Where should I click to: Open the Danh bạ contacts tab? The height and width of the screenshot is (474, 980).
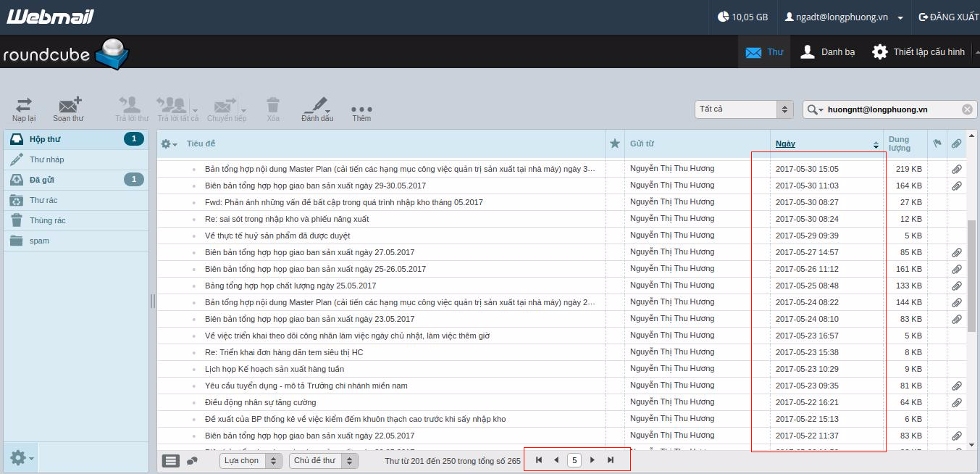pos(828,52)
